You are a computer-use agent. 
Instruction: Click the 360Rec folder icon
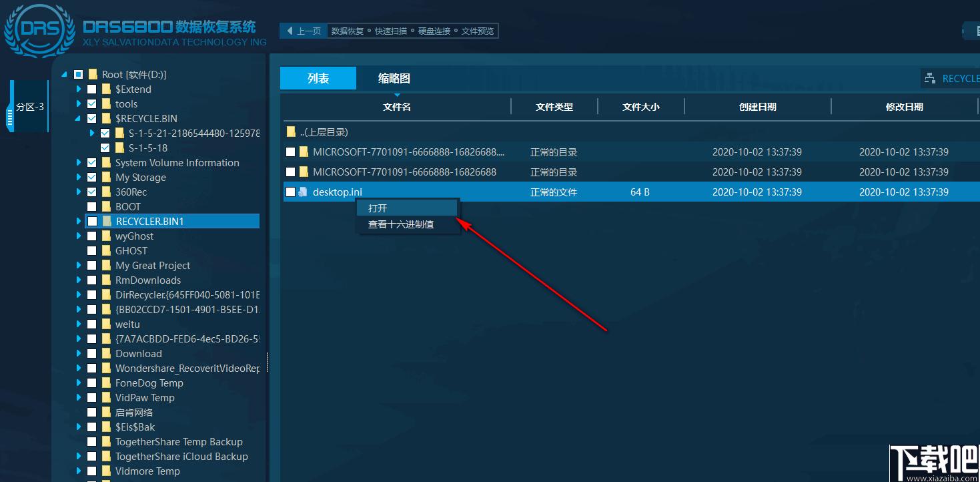pyautogui.click(x=107, y=192)
